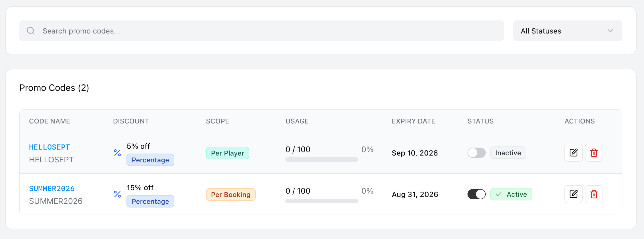644x239 pixels.
Task: Edit the HELLOSEPT promo code
Action: (573, 153)
